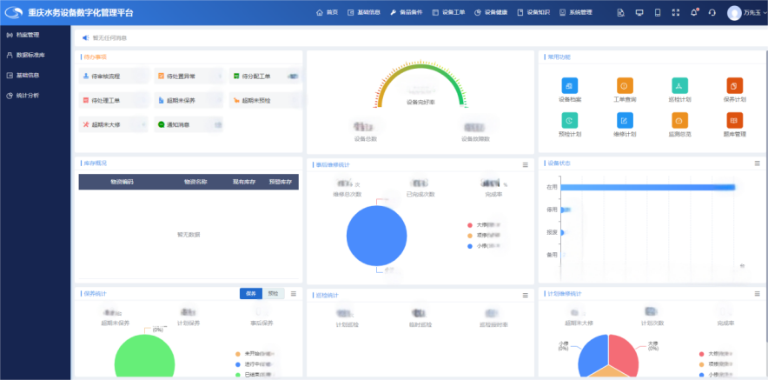This screenshot has height=380, width=768.
Task: Click the 预警库存 column header
Action: pyautogui.click(x=280, y=182)
